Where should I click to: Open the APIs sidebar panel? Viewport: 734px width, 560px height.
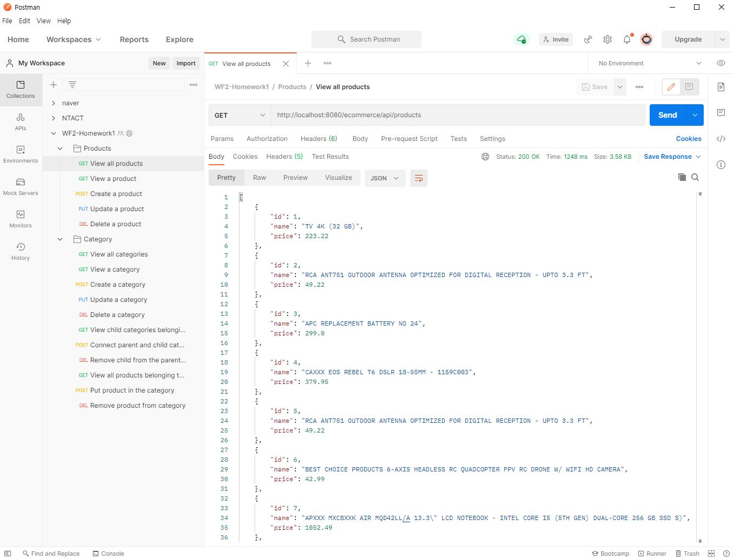[21, 122]
